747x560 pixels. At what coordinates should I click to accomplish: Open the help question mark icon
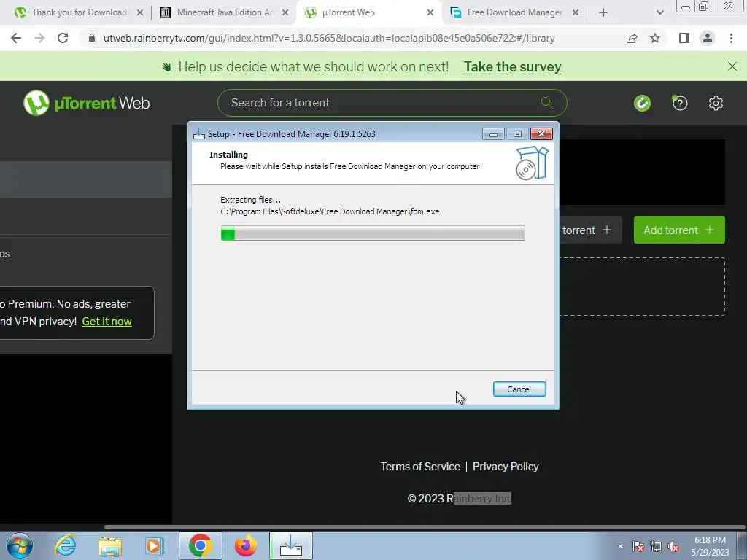(x=680, y=103)
